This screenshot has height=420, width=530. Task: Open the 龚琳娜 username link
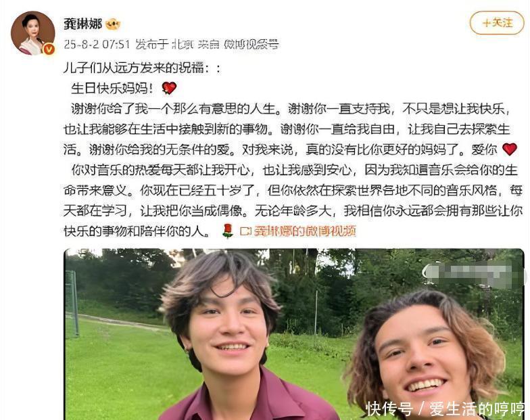tap(82, 24)
